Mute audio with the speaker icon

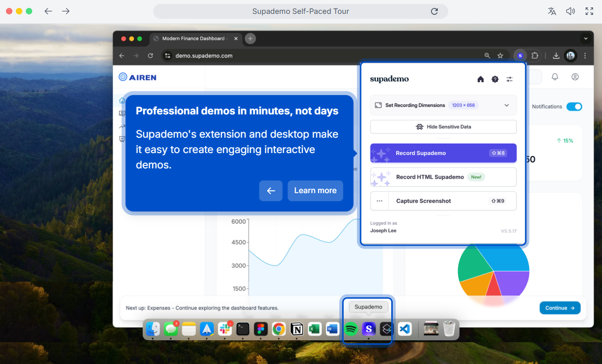coord(570,11)
